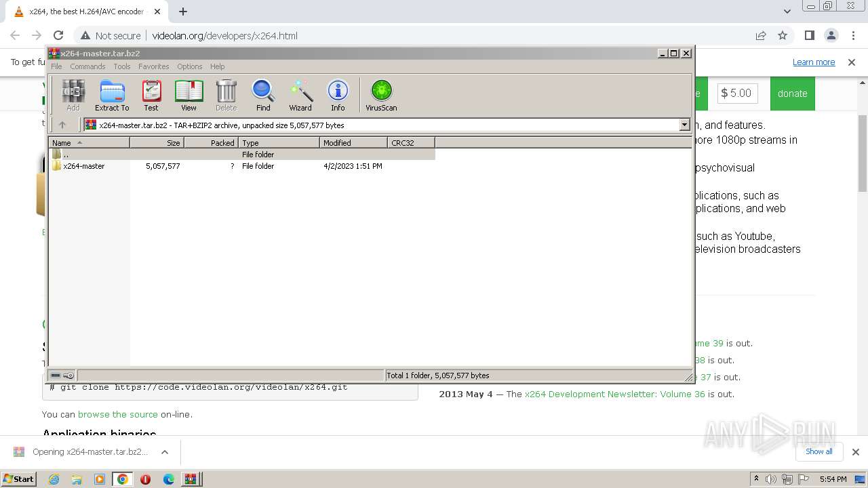Click the browser Back arrow
The width and height of the screenshot is (868, 488).
(x=15, y=35)
